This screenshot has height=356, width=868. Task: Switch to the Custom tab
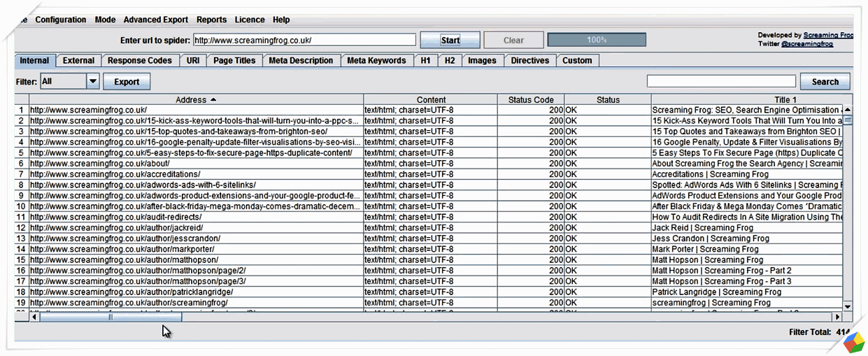[577, 61]
